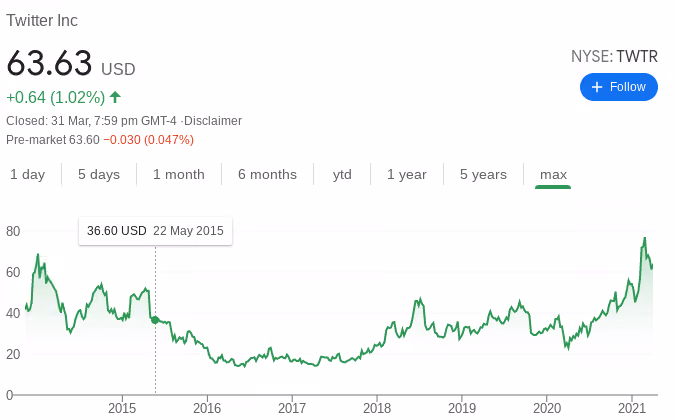Click the Pre-market 63.60 text
Screen dimensions: 676x420
point(53,140)
